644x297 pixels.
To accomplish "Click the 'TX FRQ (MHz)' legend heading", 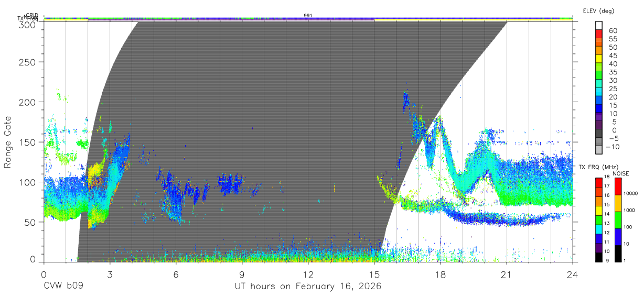I will click(x=598, y=167).
